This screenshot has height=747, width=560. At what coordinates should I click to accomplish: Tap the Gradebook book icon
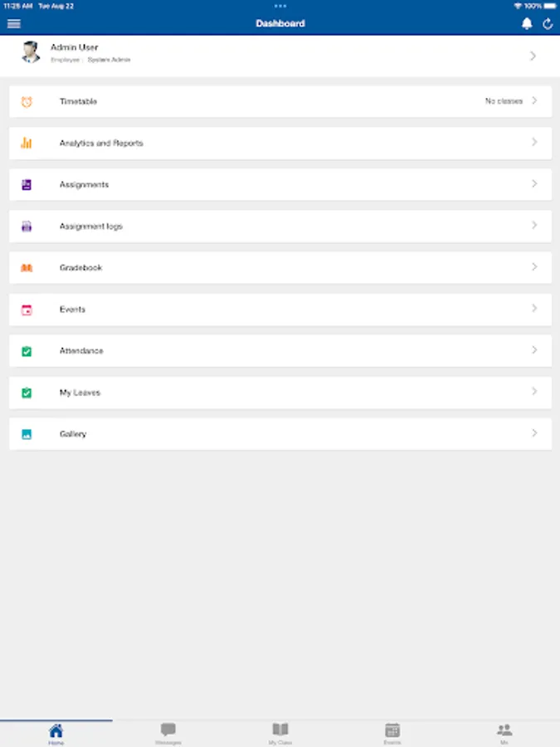click(x=27, y=268)
